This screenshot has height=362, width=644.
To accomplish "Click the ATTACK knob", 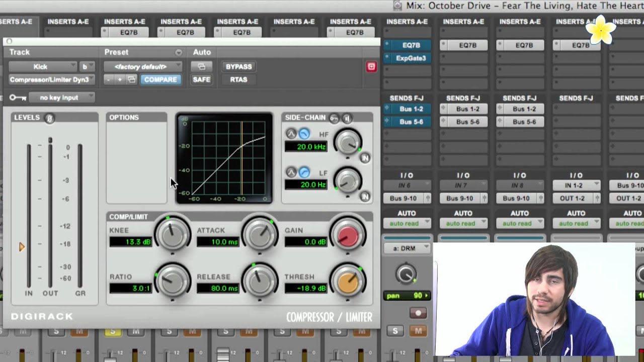I will (260, 235).
